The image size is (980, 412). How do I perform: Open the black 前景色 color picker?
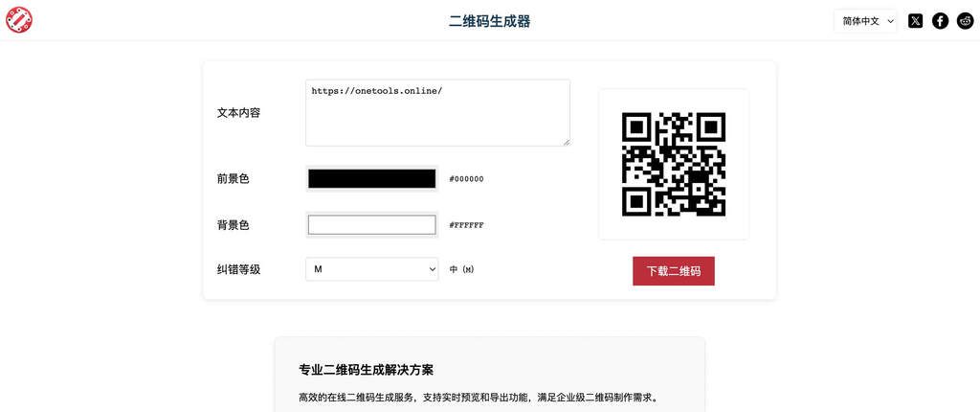coord(372,178)
